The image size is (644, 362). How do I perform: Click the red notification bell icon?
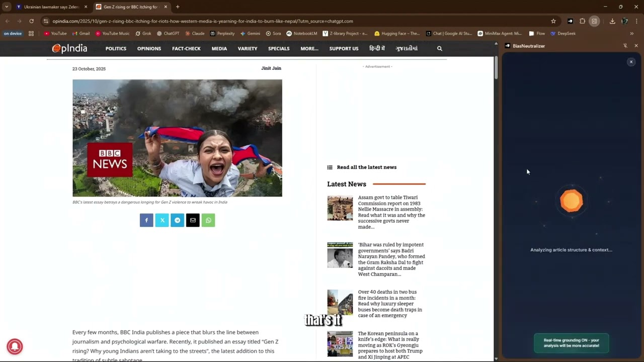(15, 346)
